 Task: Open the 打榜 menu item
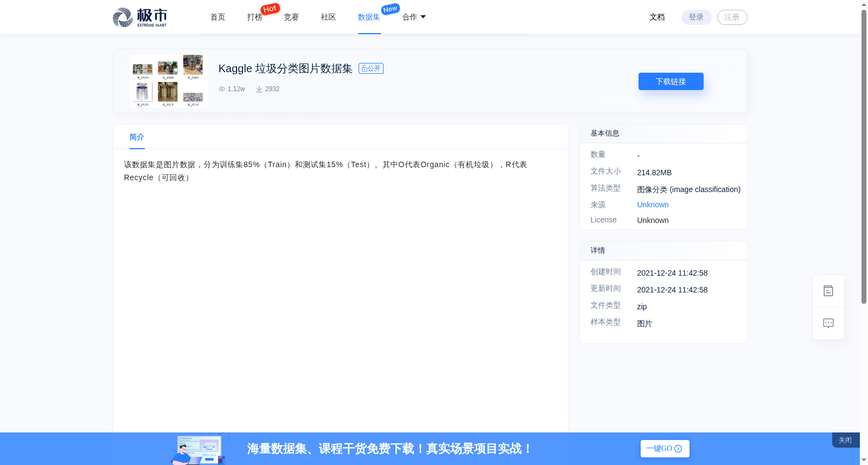coord(255,17)
